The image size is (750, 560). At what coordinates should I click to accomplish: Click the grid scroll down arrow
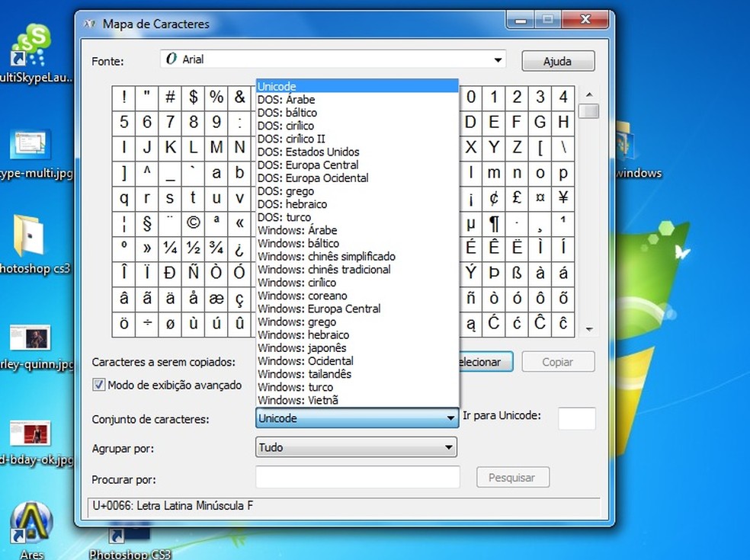[589, 329]
